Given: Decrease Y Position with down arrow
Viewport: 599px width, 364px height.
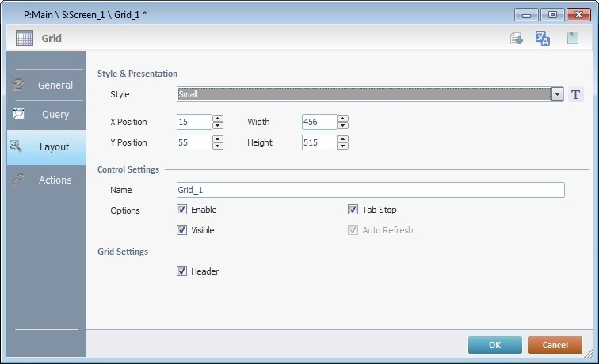Looking at the screenshot, I should [x=218, y=146].
